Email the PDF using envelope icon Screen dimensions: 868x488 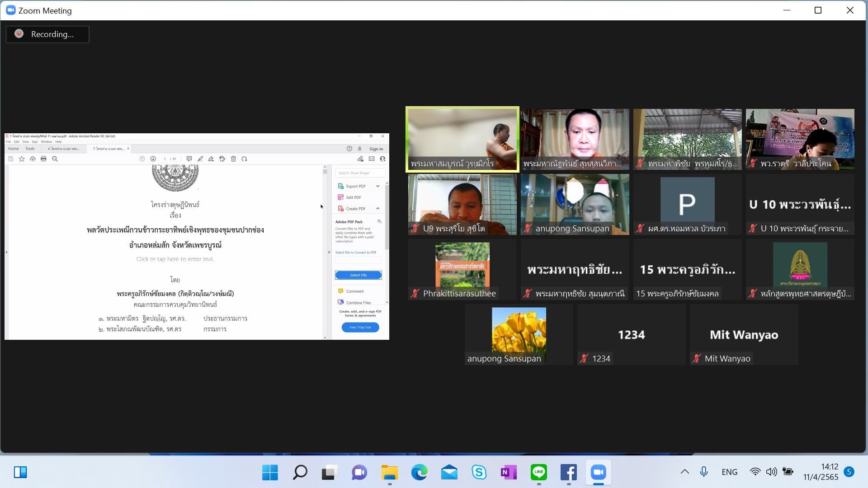(372, 159)
